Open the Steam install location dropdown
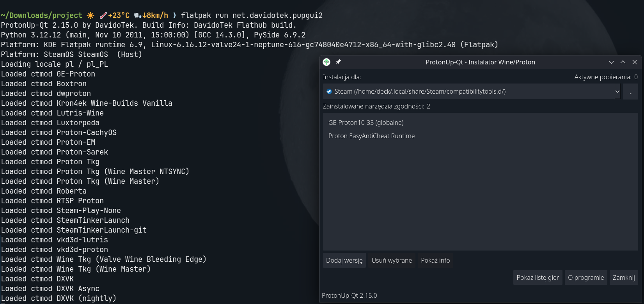The width and height of the screenshot is (644, 304). [471, 91]
